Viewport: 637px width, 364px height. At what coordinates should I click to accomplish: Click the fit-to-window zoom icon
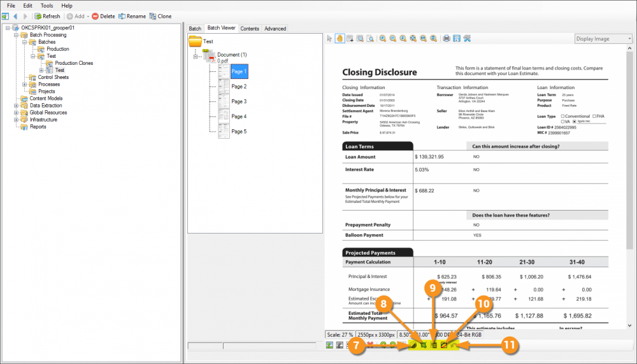pyautogui.click(x=413, y=39)
